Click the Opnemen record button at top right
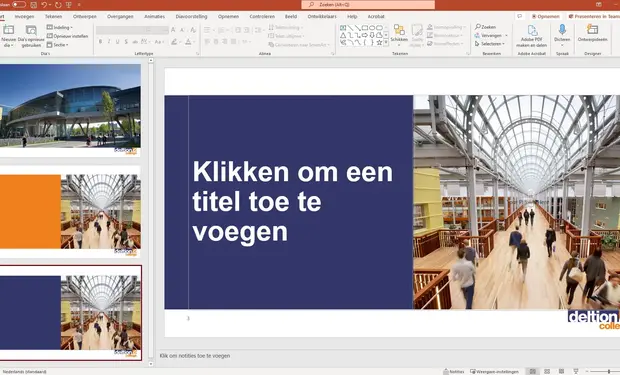Screen dimensions: 620x375 pos(546,16)
